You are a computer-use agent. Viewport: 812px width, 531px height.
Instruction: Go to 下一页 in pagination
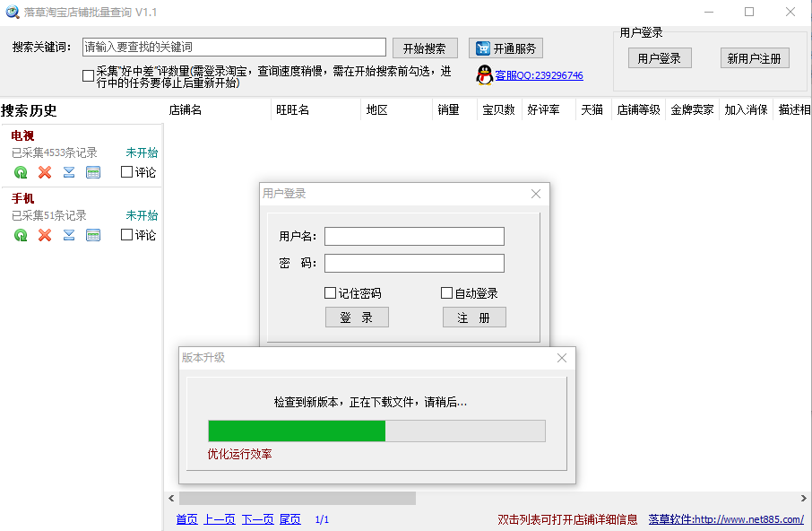(x=258, y=519)
